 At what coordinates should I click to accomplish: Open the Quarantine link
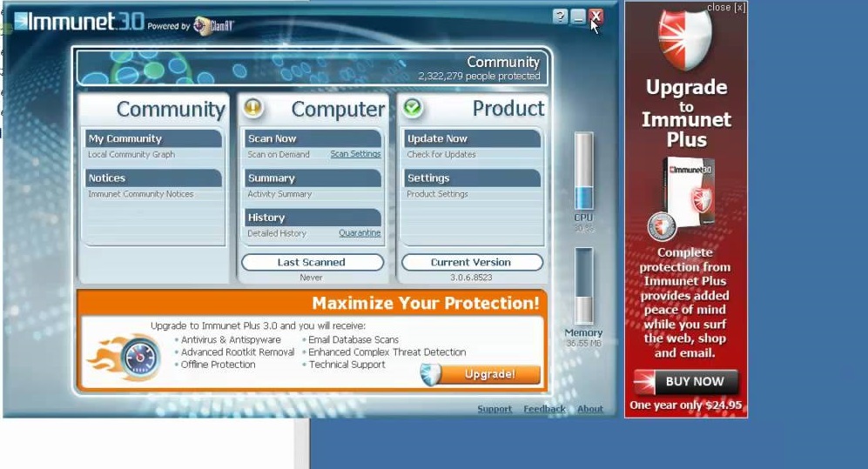tap(360, 233)
